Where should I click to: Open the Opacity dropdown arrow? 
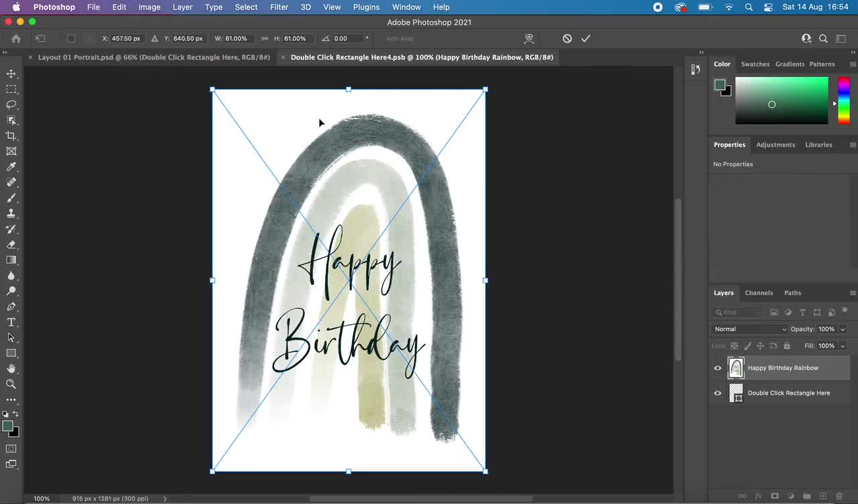click(843, 329)
